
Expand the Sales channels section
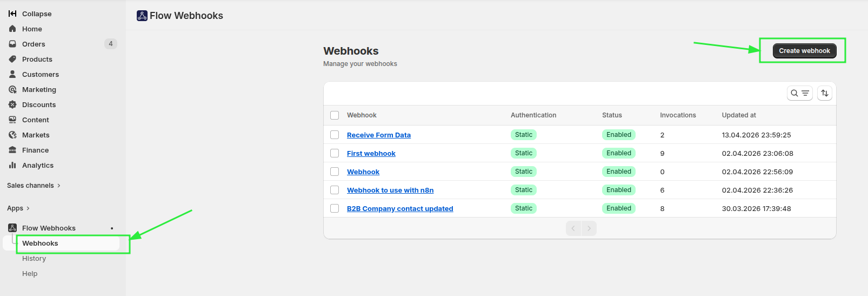34,186
